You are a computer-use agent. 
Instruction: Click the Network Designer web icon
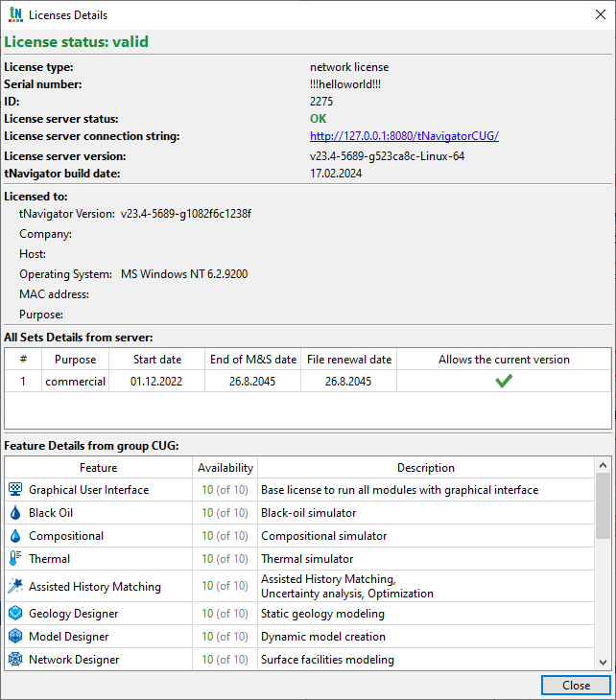pyautogui.click(x=15, y=659)
